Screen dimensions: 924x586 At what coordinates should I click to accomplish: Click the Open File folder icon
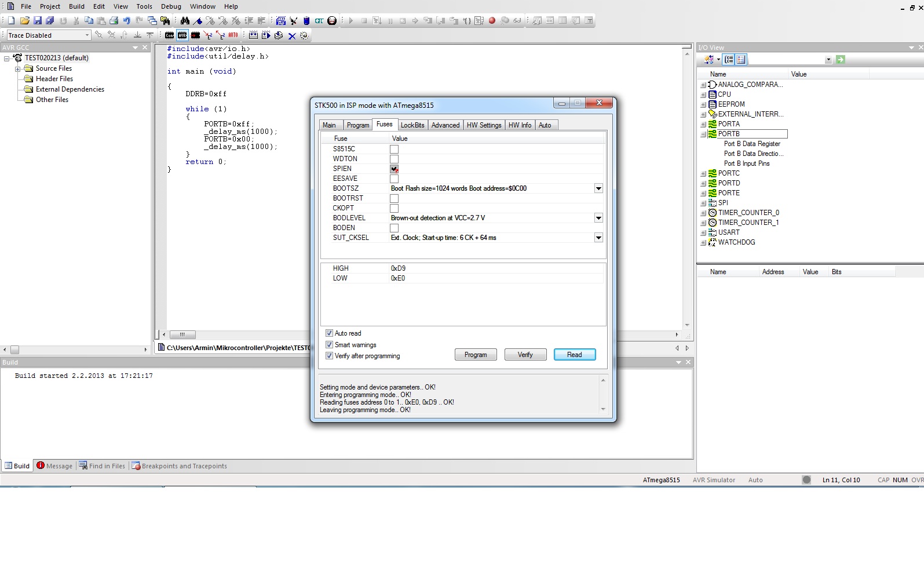pos(24,20)
